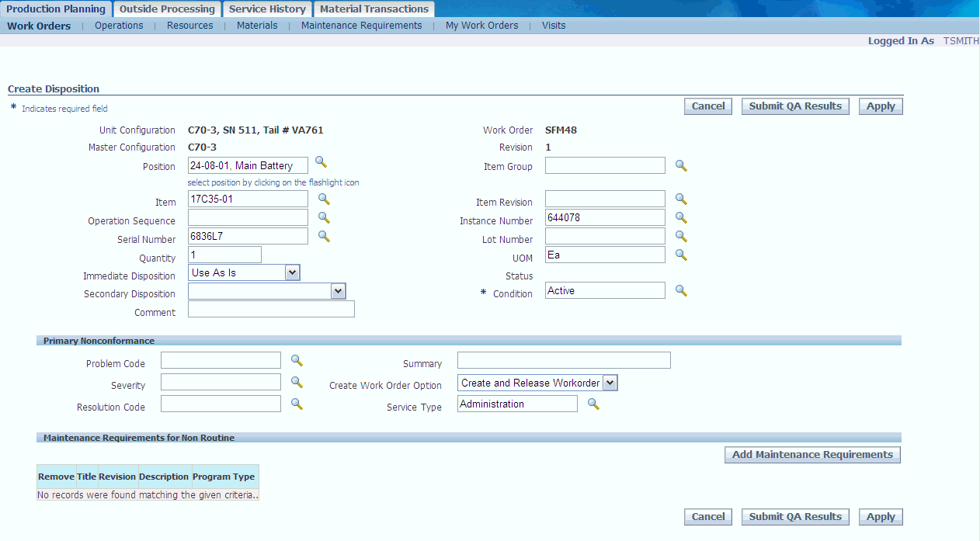Screen dimensions: 980x541
Task: Open the Position search flashlight icon
Action: 321,162
